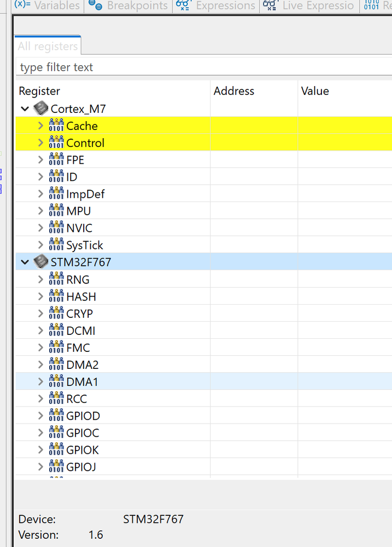Expand the CRYP peripheral
392x547 pixels.
tap(41, 314)
